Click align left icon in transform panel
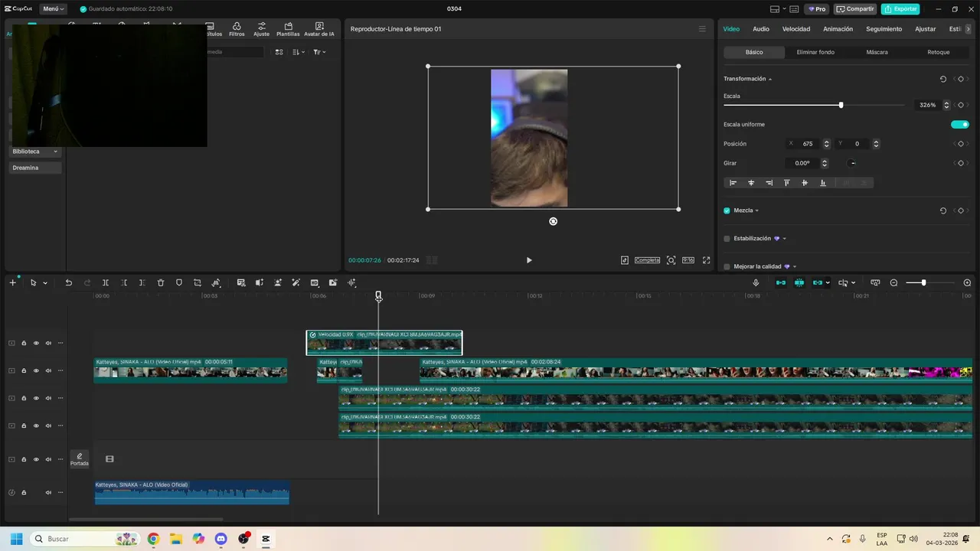This screenshot has width=980, height=551. coord(733,183)
